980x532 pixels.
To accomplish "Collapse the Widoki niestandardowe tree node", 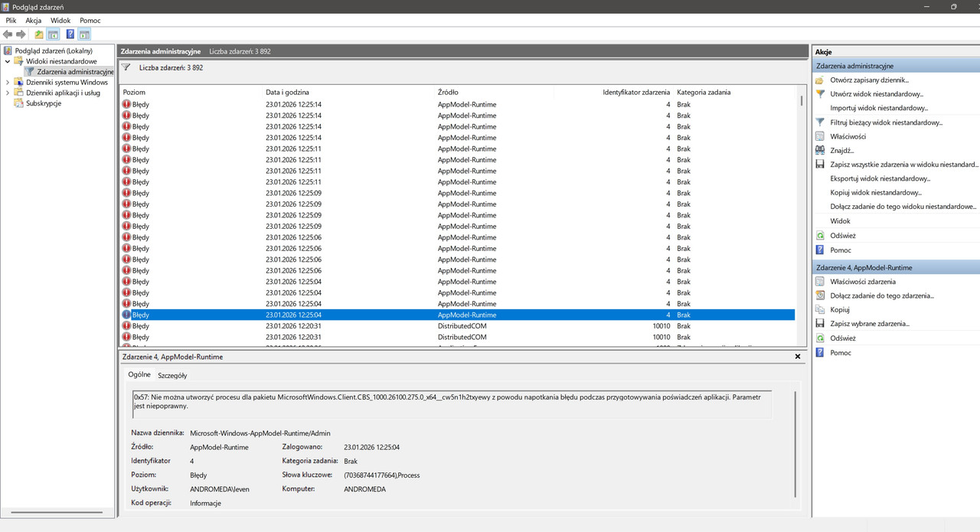I will point(8,61).
